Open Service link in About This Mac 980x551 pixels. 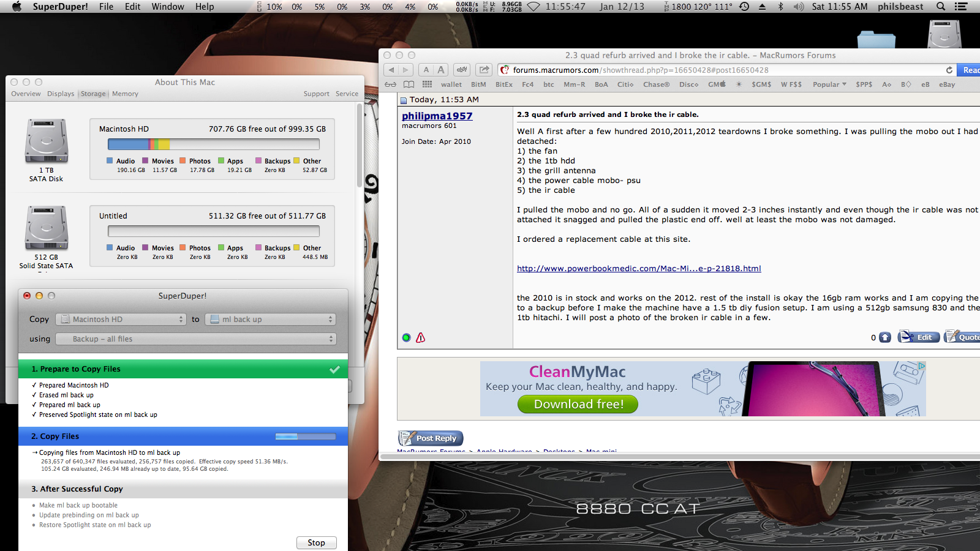(x=347, y=94)
